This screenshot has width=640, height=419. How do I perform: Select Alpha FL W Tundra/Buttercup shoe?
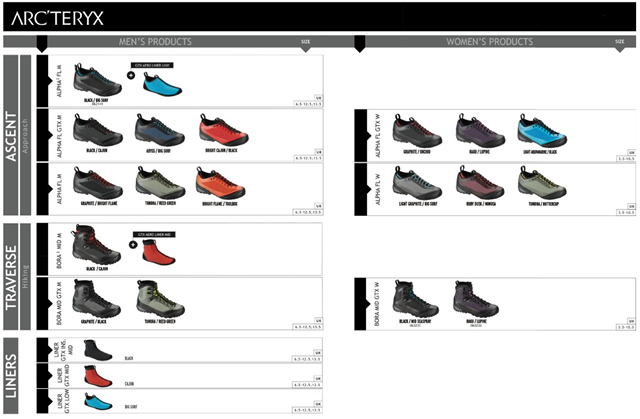click(x=542, y=183)
